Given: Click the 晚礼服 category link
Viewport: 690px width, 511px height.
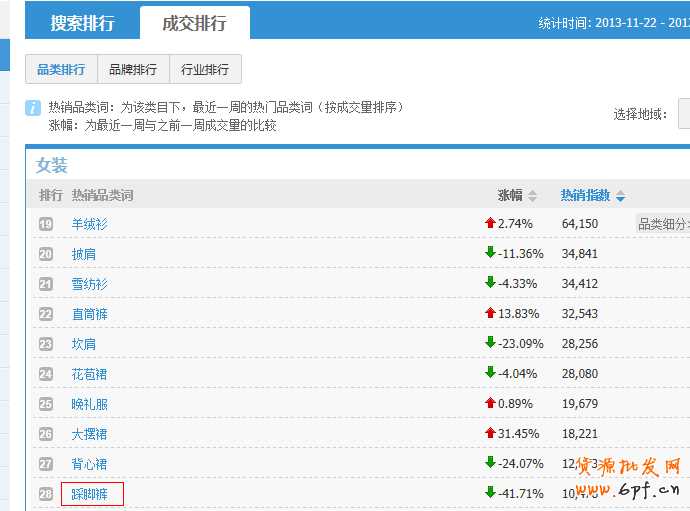Looking at the screenshot, I should point(89,404).
